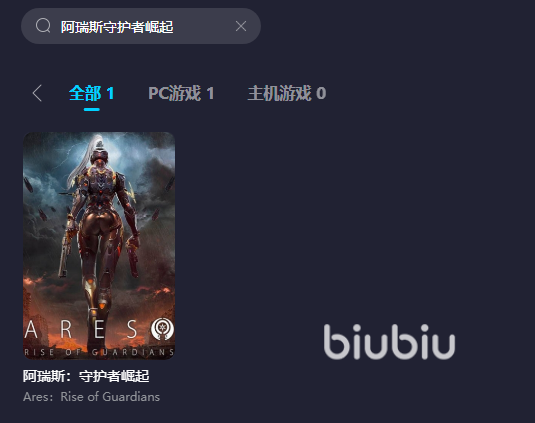Click the blue underline beneath 全部
This screenshot has width=535, height=423.
[x=91, y=110]
